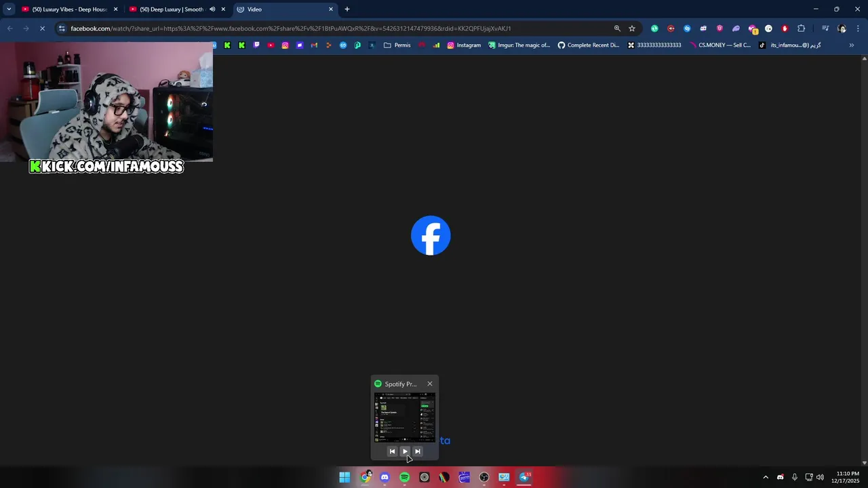Click the microphone tray icon
This screenshot has width=868, height=488.
[x=794, y=477]
